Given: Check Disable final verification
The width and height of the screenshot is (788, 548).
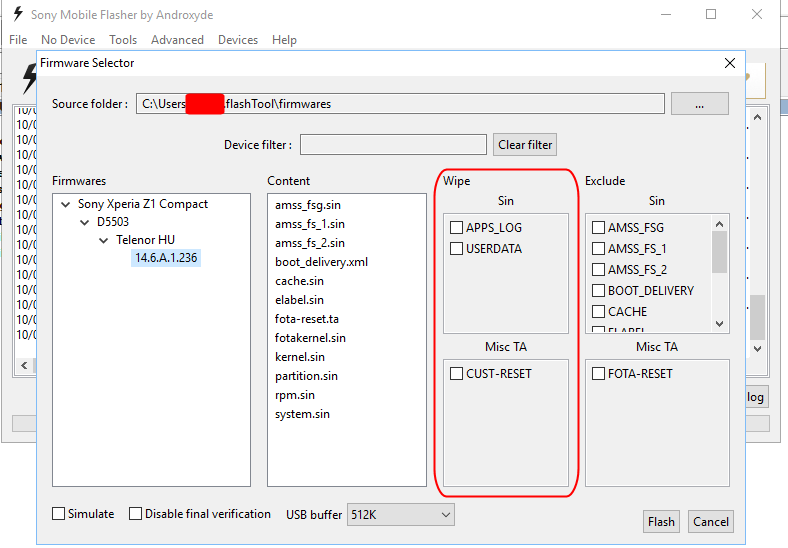Looking at the screenshot, I should point(135,514).
